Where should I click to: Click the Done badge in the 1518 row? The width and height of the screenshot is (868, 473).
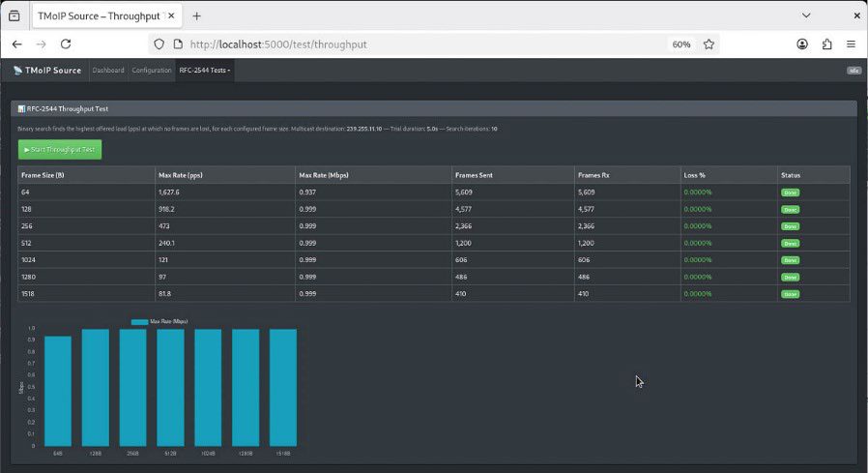(790, 294)
